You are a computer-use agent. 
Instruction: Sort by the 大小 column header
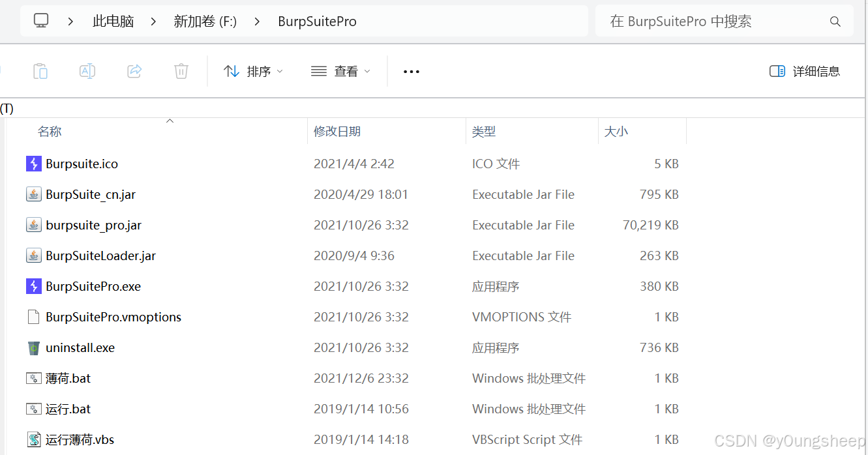point(616,132)
